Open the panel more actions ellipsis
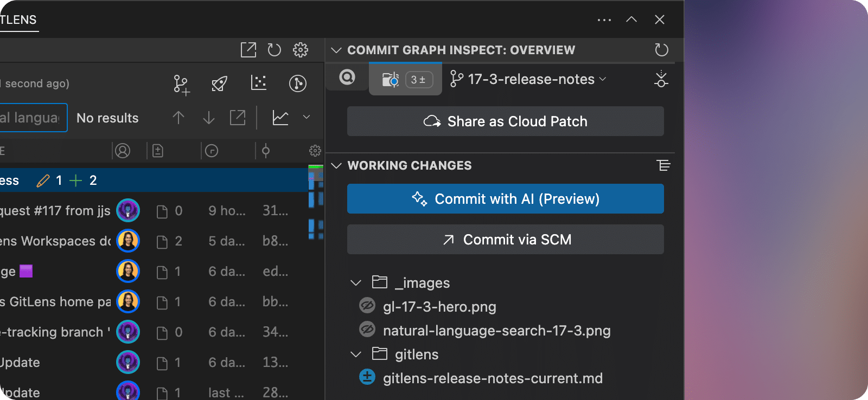The height and width of the screenshot is (400, 868). pos(604,20)
